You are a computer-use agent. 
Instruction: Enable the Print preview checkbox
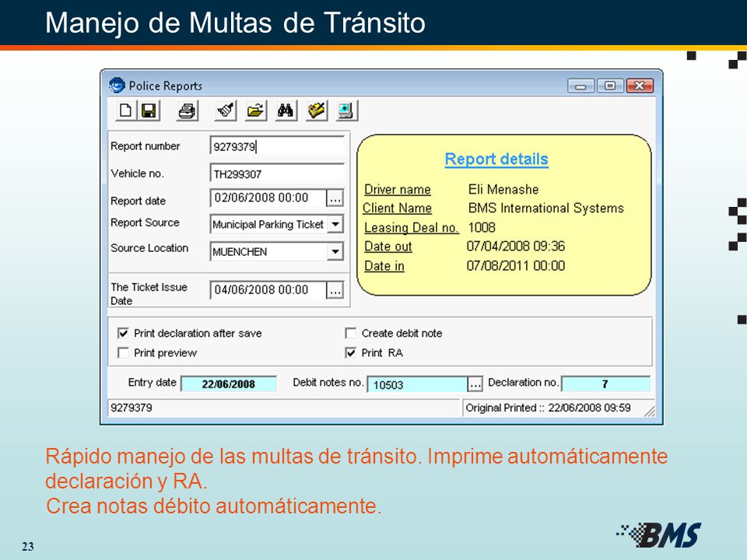coord(123,353)
